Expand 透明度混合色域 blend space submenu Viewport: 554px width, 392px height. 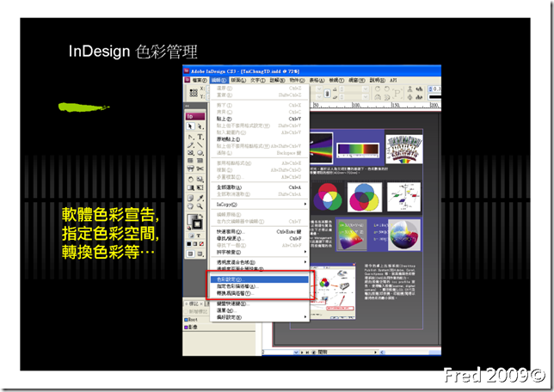tap(259, 262)
